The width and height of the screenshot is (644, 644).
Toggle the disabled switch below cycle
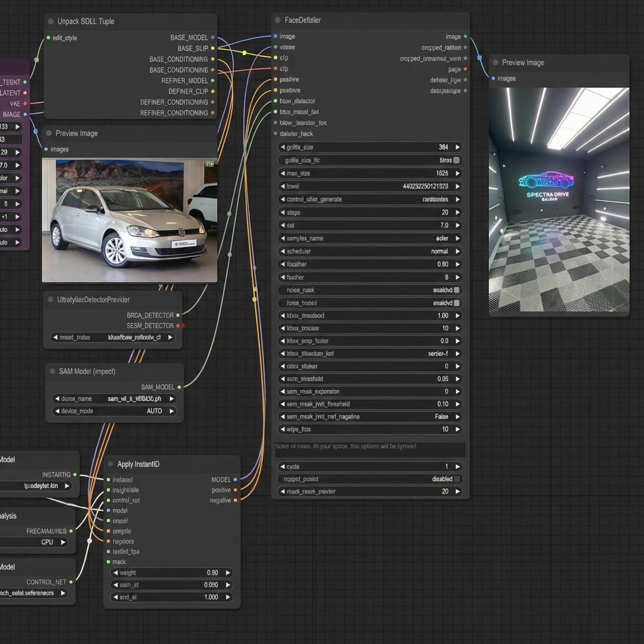click(x=457, y=479)
